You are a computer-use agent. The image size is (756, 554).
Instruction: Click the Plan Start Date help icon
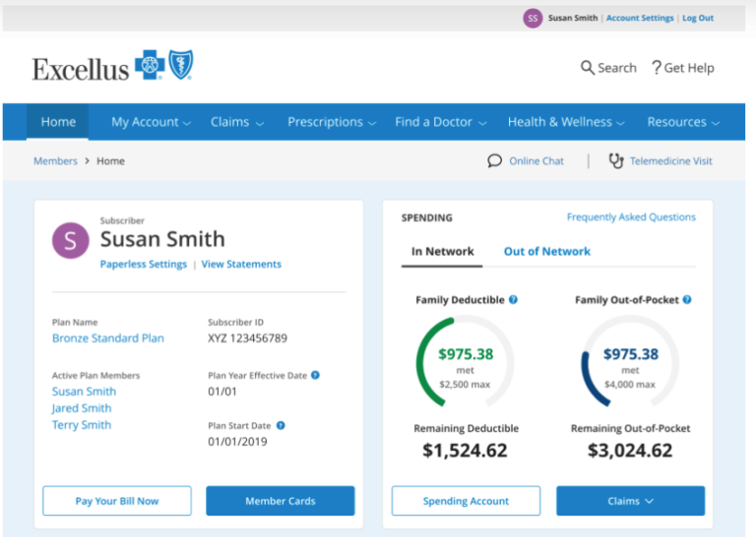click(281, 425)
